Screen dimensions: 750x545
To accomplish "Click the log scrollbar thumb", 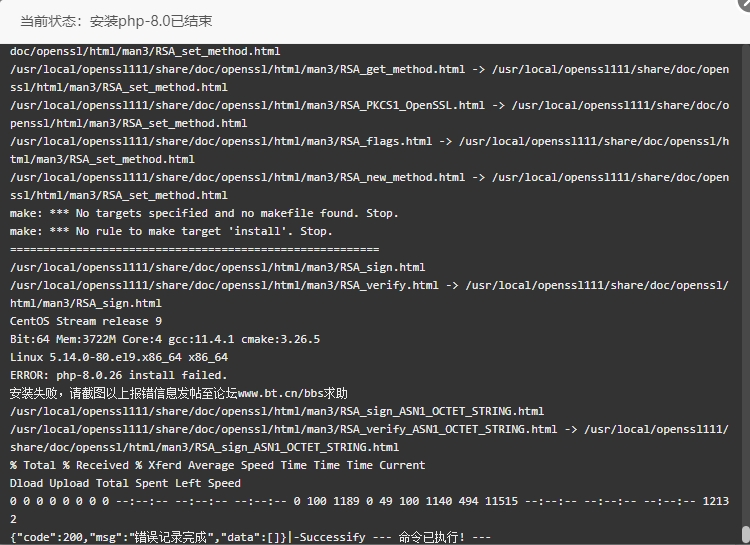I will (745, 535).
